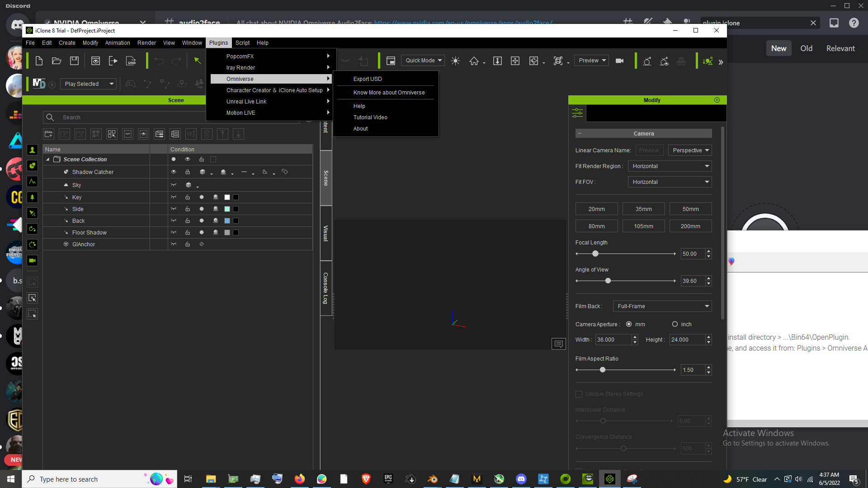This screenshot has width=868, height=488.
Task: Click the Motion Director MD icon
Action: (x=39, y=84)
